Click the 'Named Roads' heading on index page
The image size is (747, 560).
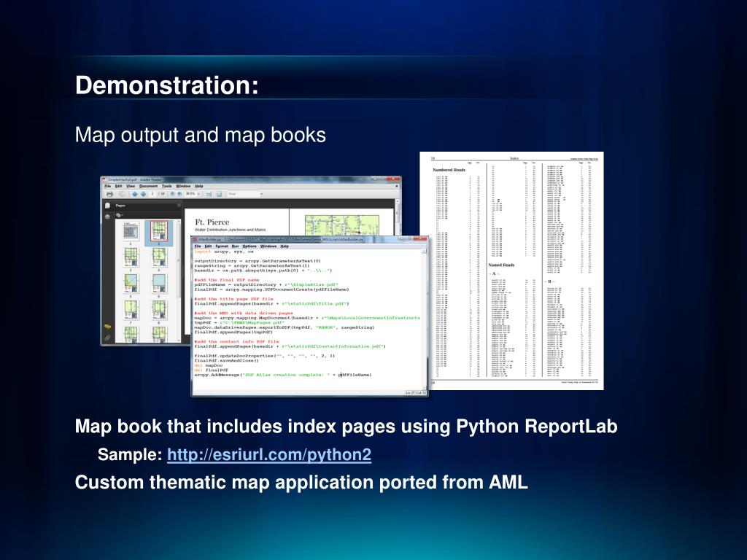coord(501,265)
